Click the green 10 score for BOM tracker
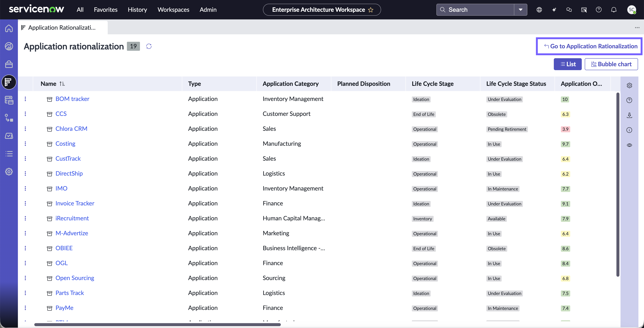This screenshot has width=644, height=328. [x=565, y=99]
